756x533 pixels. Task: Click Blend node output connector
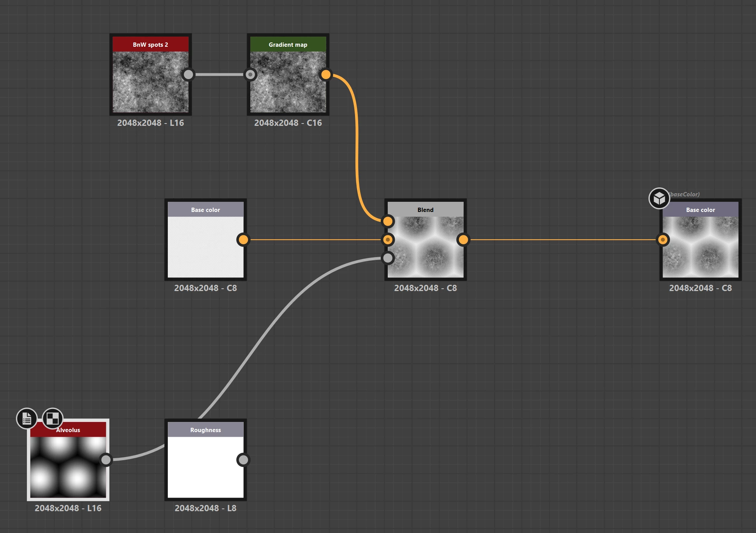[463, 240]
